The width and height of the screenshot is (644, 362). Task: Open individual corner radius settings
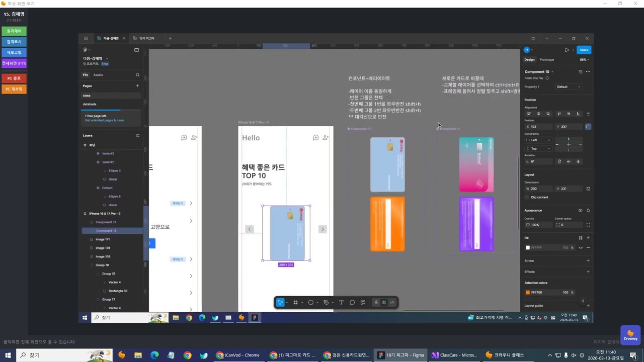588,225
